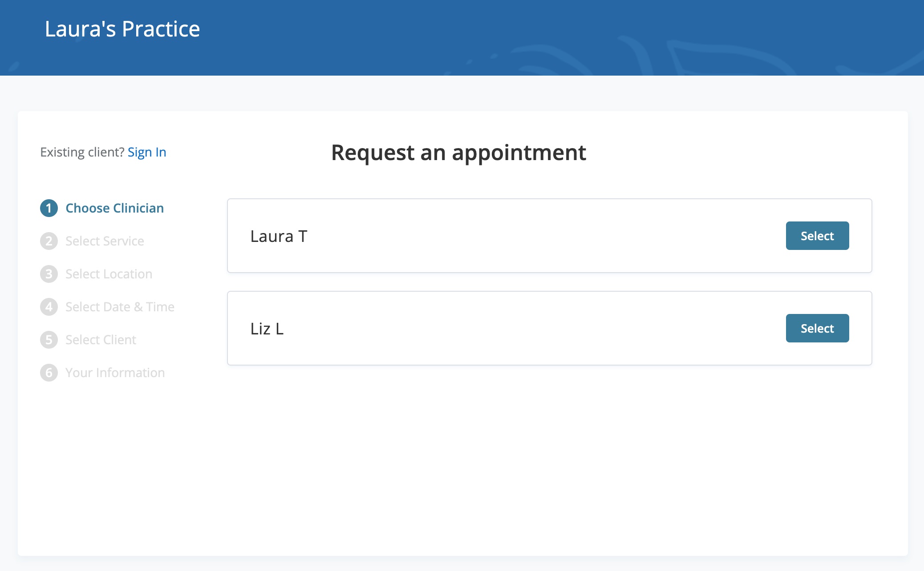Click the Select Location step label
Screen dimensions: 924x571
coord(109,273)
